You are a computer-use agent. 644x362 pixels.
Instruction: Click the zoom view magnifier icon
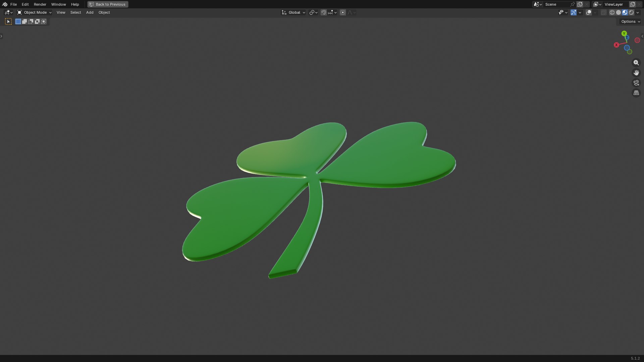(636, 63)
